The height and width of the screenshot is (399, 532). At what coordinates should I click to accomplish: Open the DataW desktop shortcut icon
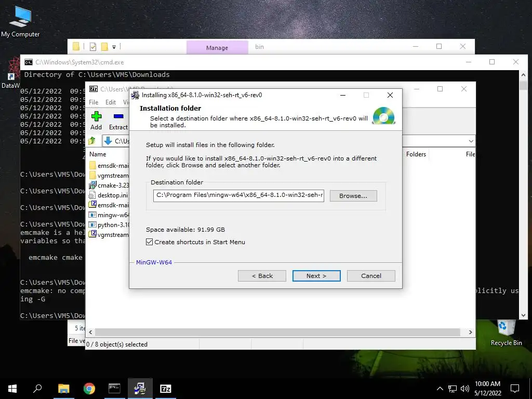pos(10,73)
